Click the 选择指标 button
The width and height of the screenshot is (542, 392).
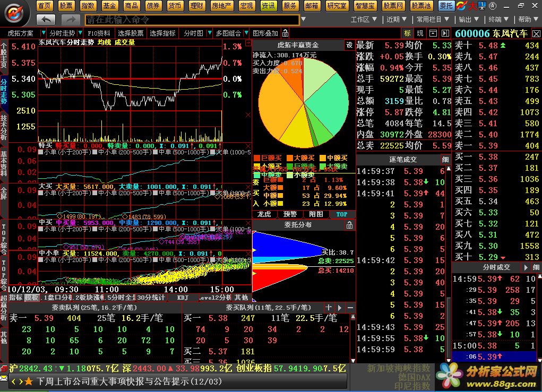pyautogui.click(x=162, y=33)
